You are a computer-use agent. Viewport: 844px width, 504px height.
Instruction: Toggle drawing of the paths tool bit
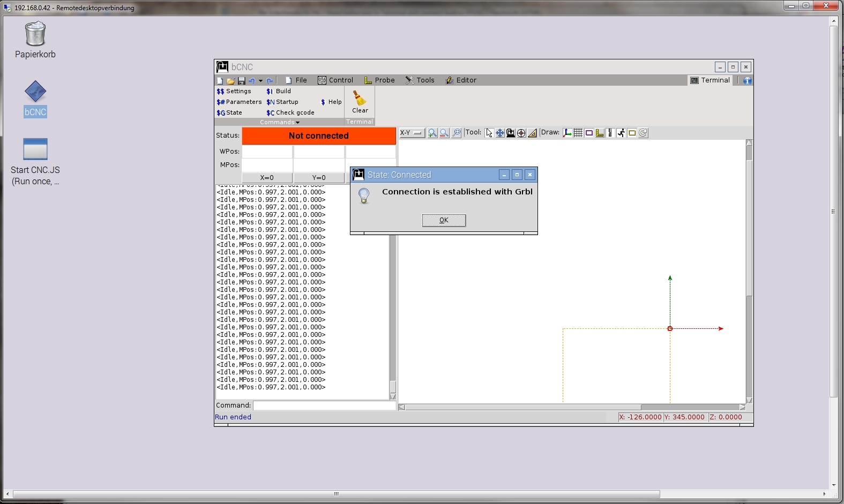click(610, 133)
